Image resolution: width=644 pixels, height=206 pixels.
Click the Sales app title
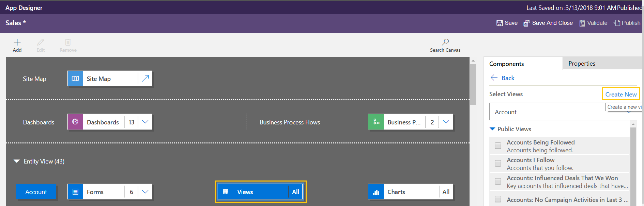(16, 23)
